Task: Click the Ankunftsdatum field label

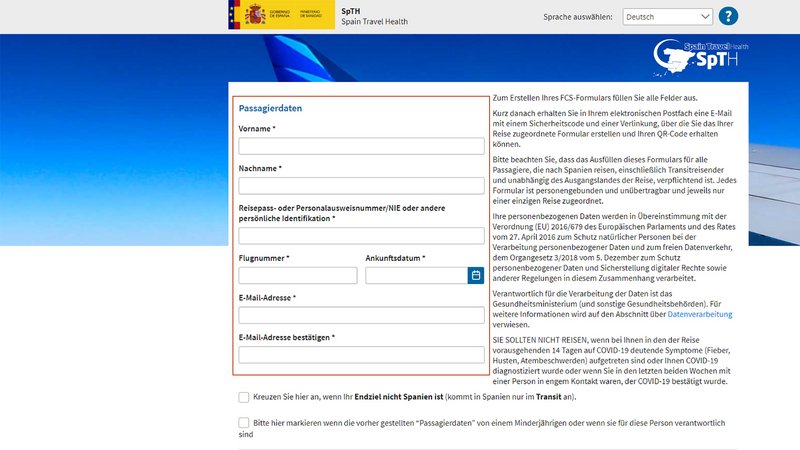Action: 395,258
